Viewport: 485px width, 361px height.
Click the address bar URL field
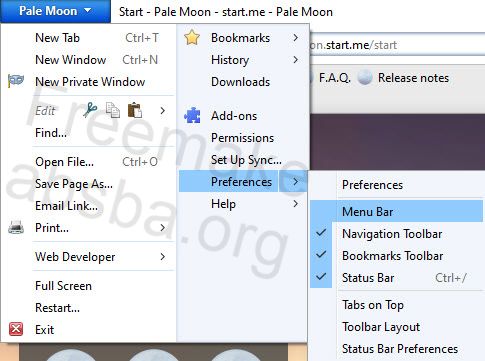click(397, 45)
